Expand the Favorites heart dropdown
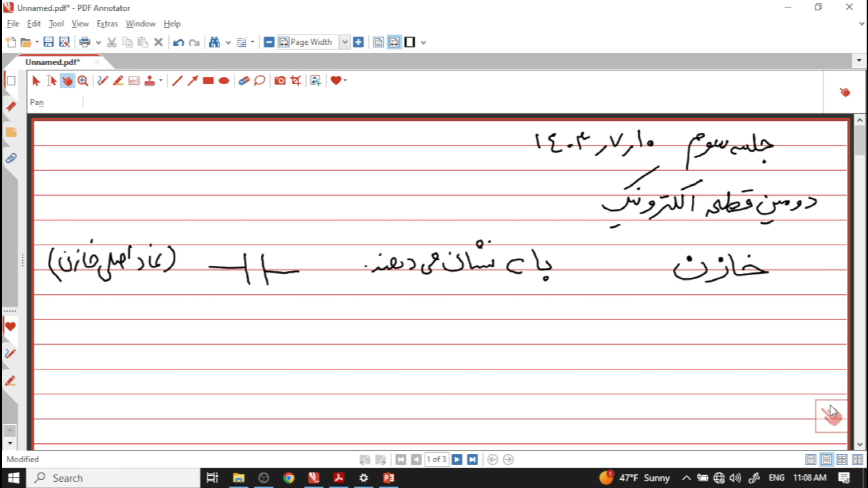This screenshot has width=868, height=488. (345, 81)
